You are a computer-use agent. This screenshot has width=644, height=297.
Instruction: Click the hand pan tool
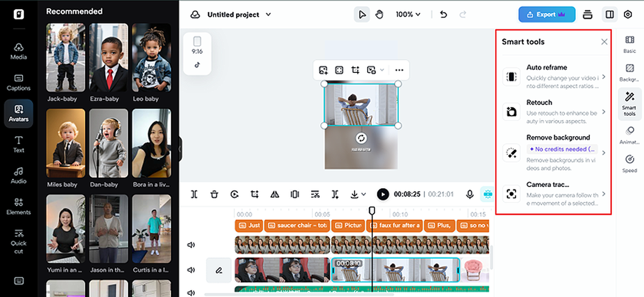click(379, 14)
